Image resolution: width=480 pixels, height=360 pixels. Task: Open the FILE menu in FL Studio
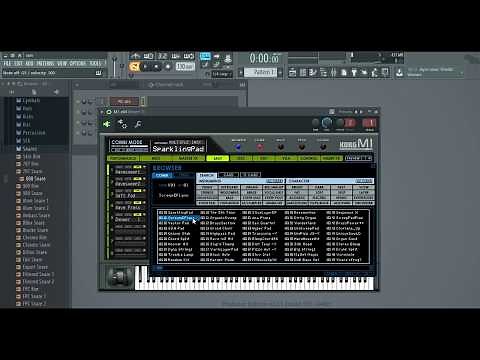coord(7,63)
